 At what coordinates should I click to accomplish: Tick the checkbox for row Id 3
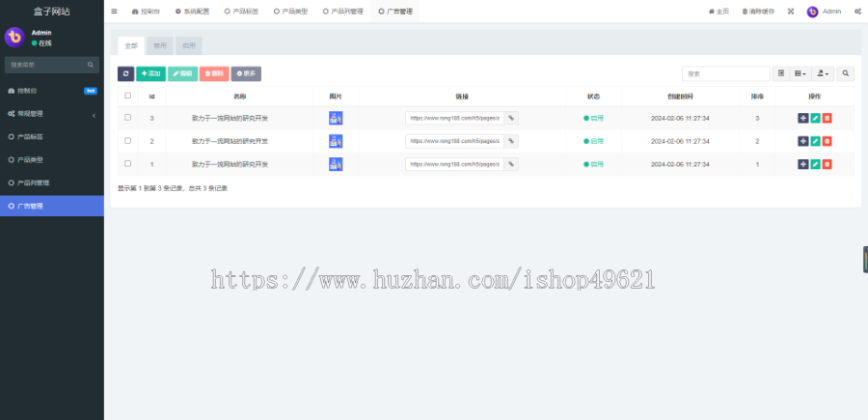click(128, 118)
